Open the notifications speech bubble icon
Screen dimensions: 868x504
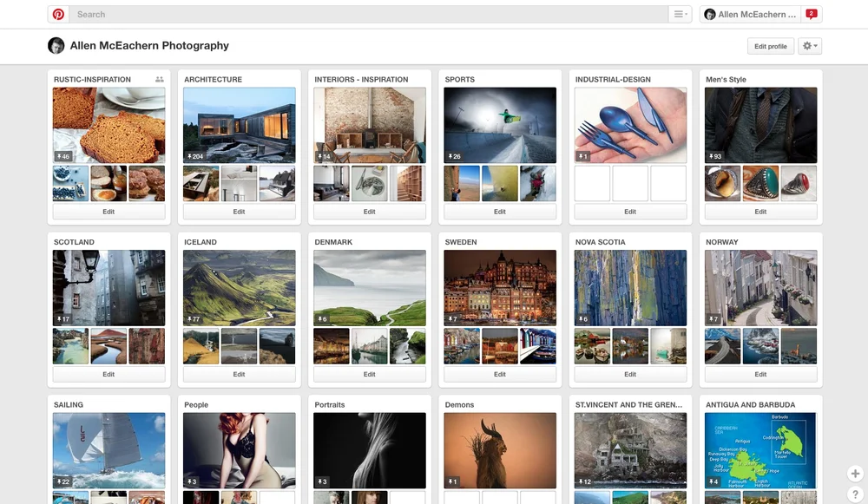(812, 15)
